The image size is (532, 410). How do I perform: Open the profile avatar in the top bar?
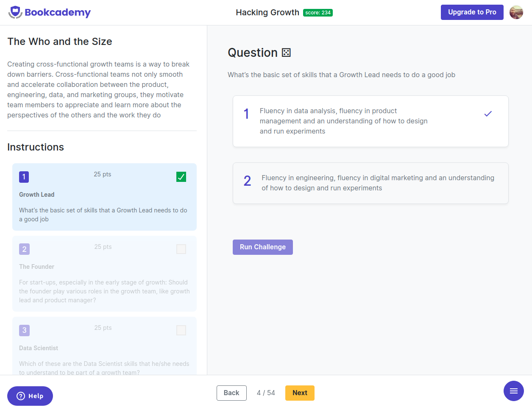pyautogui.click(x=516, y=12)
